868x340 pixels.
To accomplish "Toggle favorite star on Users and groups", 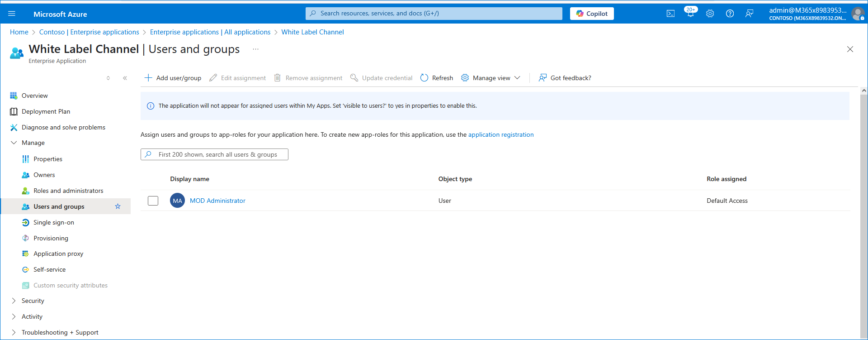I will pyautogui.click(x=118, y=206).
